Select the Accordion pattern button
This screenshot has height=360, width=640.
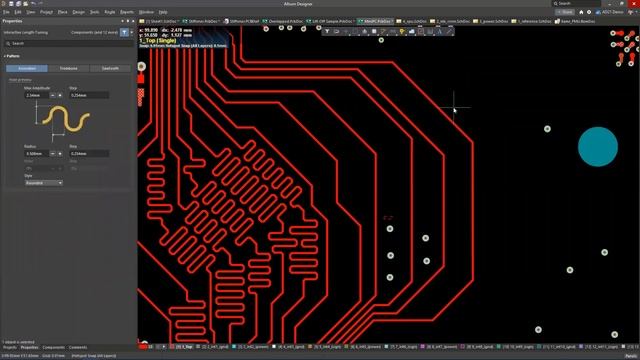point(27,68)
